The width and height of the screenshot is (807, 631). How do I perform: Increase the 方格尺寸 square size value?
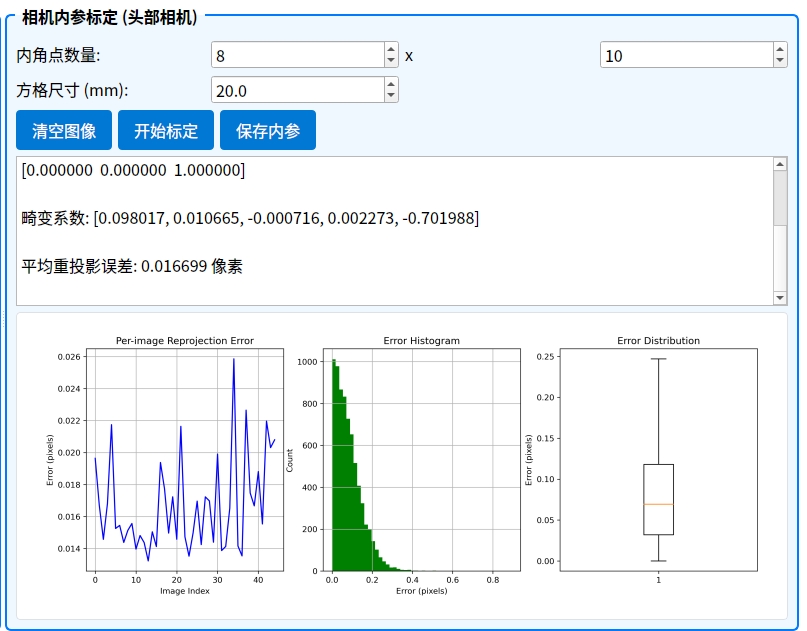[391, 84]
